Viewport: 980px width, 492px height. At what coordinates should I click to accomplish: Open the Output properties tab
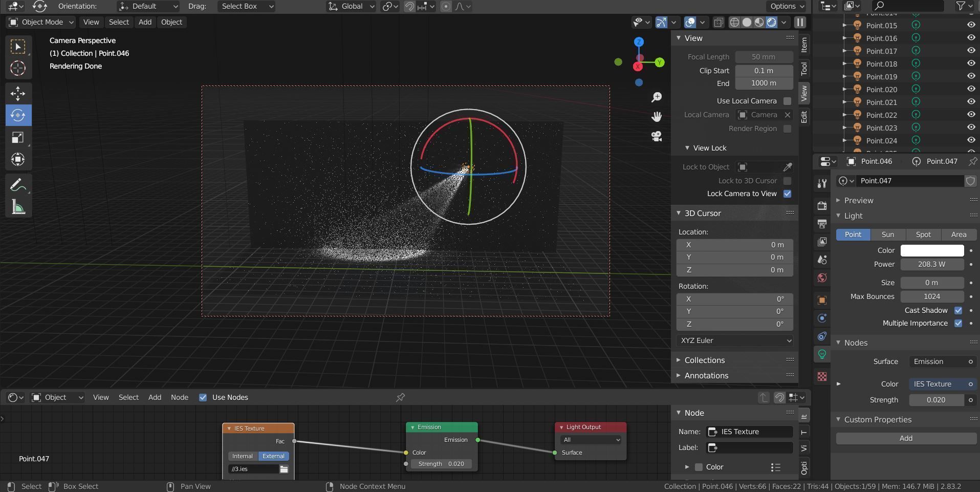point(822,224)
